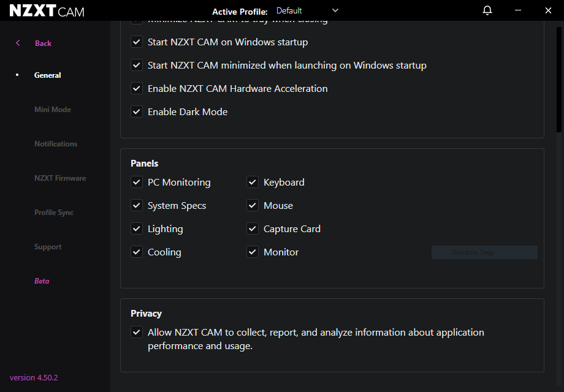
Task: Navigate back using the chevron arrow
Action: pyautogui.click(x=17, y=43)
